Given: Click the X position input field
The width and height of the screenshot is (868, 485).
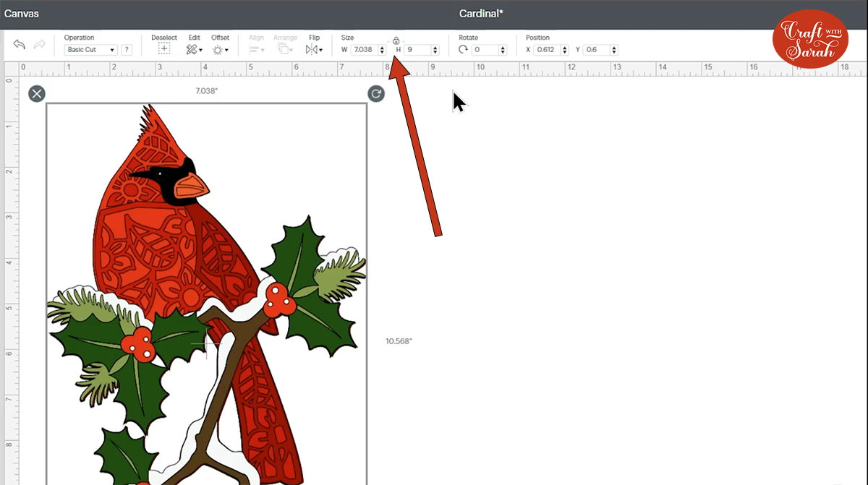Looking at the screenshot, I should tap(546, 50).
